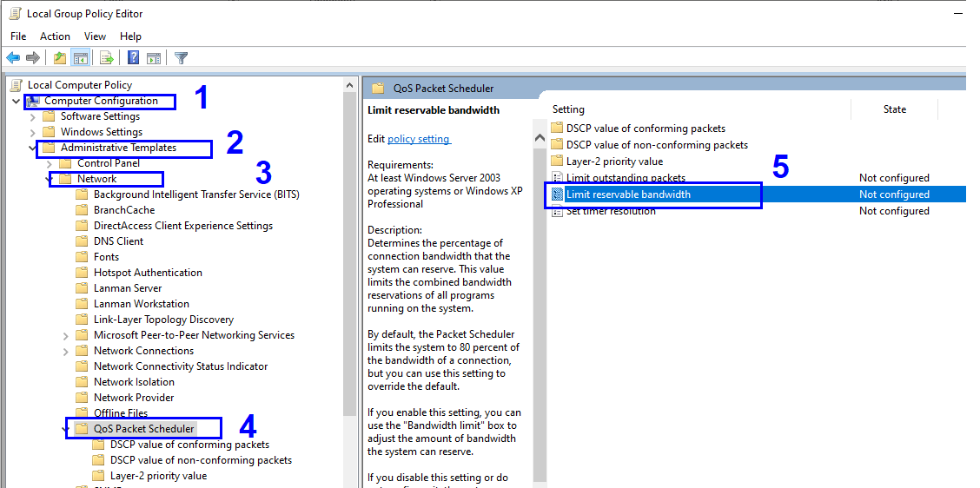The height and width of the screenshot is (488, 980).
Task: Click the Fonts folder icon
Action: 82,257
